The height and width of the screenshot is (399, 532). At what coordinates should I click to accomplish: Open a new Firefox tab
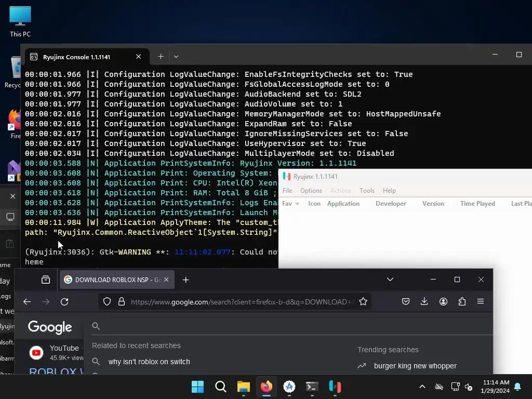click(x=185, y=280)
